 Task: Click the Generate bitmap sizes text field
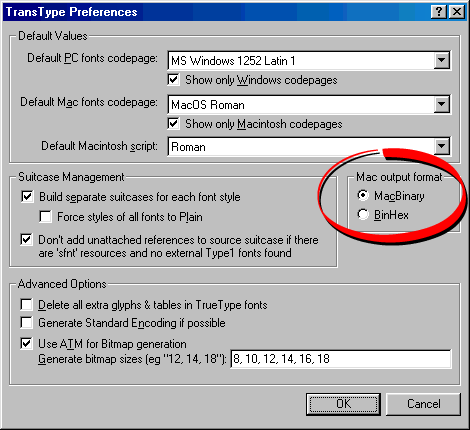341,359
